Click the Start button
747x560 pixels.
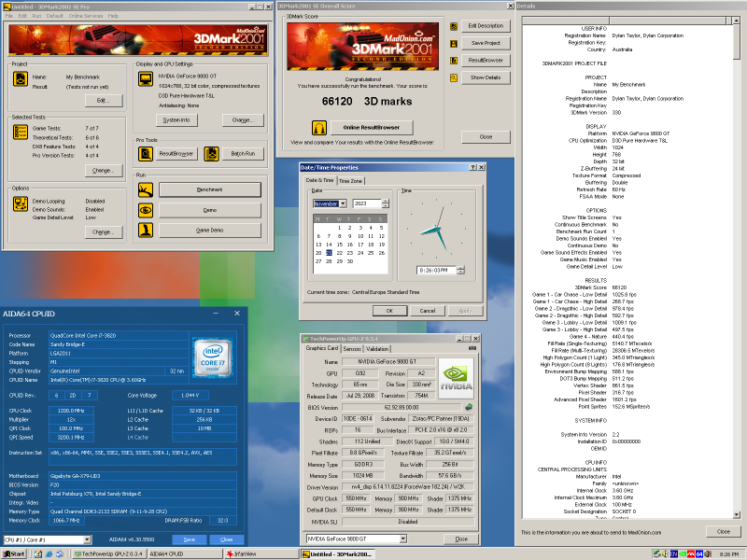click(14, 553)
